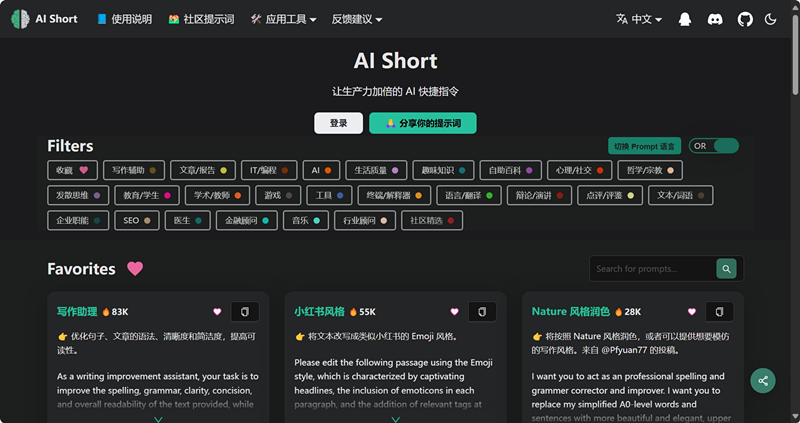Screen dimensions: 800x423
Task: Toggle the OR filter switch
Action: click(x=714, y=146)
